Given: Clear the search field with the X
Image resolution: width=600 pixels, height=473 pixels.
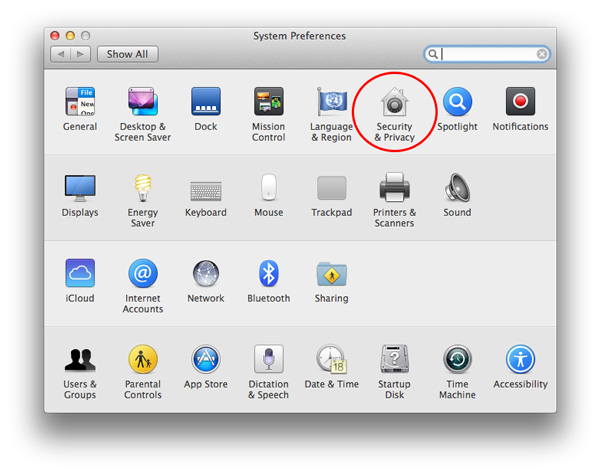Looking at the screenshot, I should tap(541, 54).
